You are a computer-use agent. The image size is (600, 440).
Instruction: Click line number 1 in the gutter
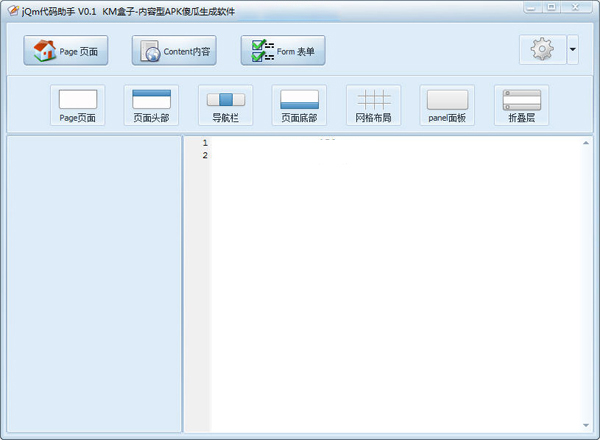(x=204, y=143)
